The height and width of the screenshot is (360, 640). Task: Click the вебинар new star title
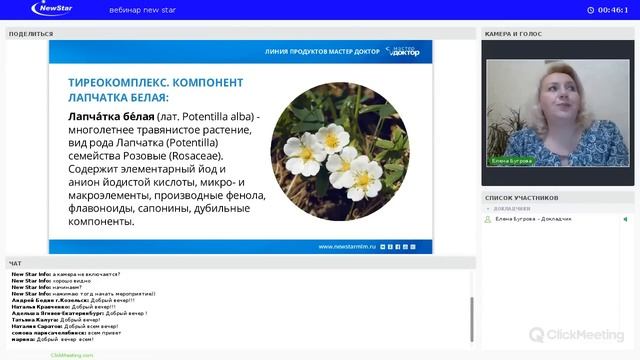[x=142, y=10]
